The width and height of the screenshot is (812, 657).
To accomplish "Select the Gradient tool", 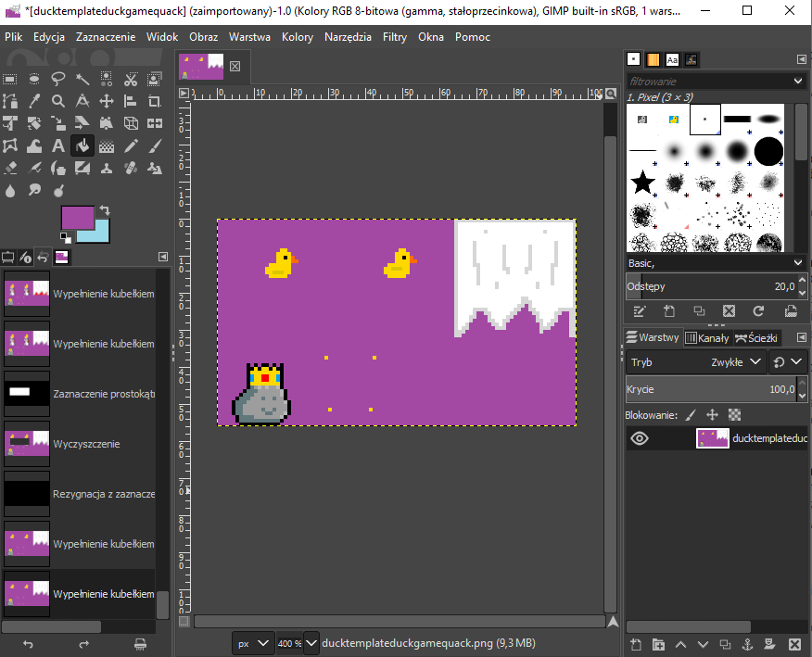I will pyautogui.click(x=107, y=146).
